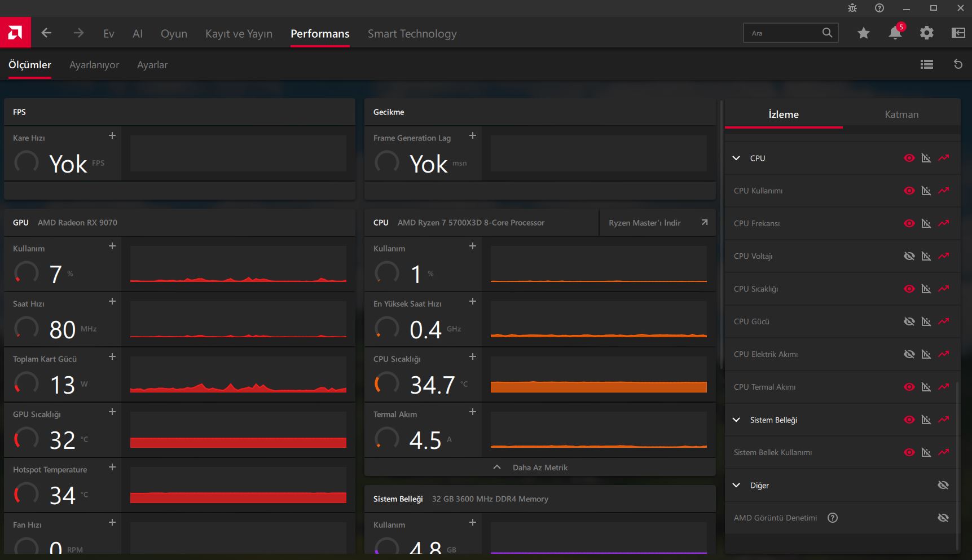
Task: Click the graph icon for Sistem Bellek Kullanımı
Action: click(x=944, y=452)
